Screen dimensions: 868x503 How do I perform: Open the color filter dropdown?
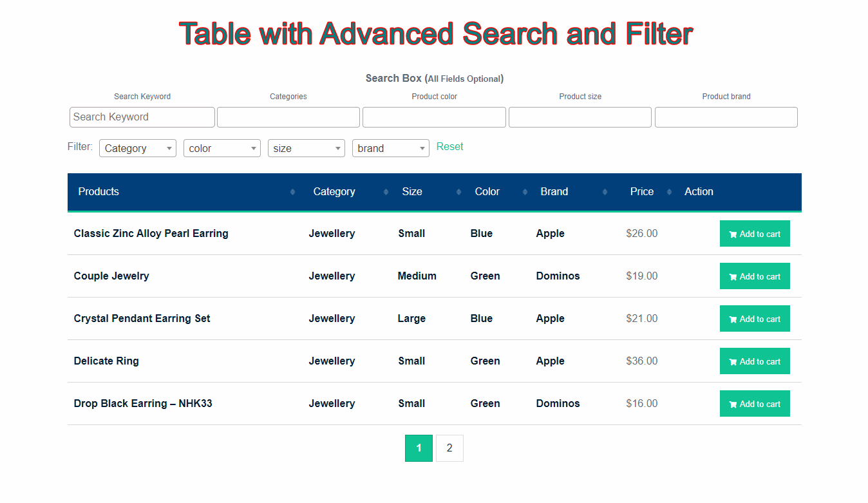click(222, 148)
